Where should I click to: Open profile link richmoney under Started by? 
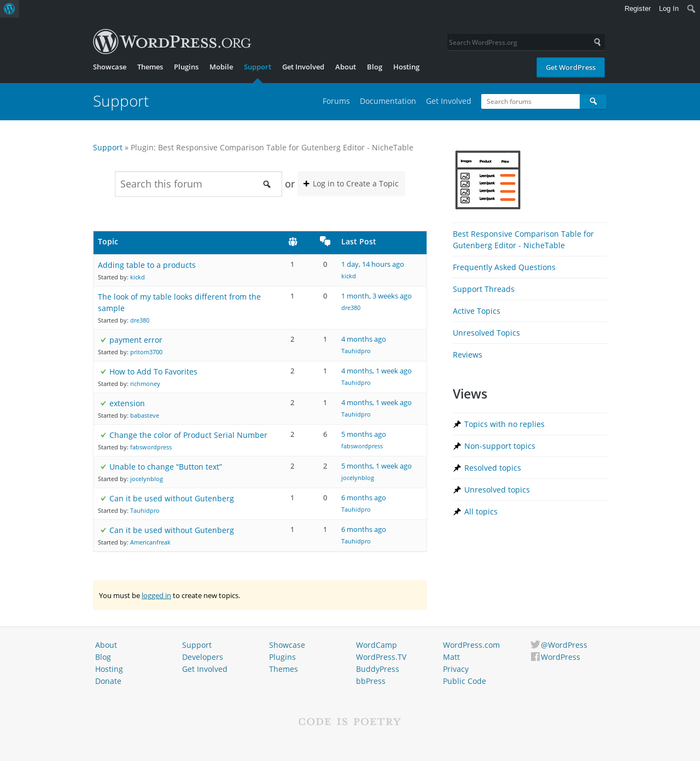(x=145, y=384)
